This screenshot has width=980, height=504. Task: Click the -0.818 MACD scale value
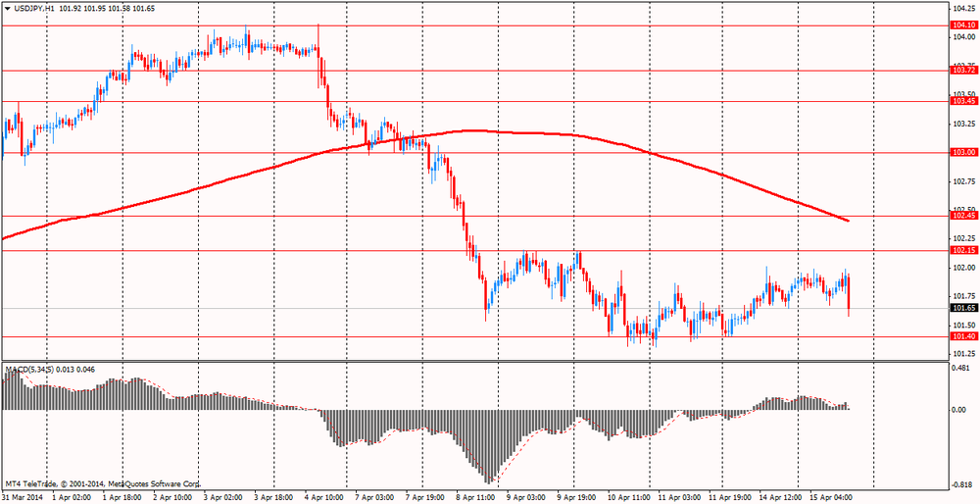tap(963, 485)
